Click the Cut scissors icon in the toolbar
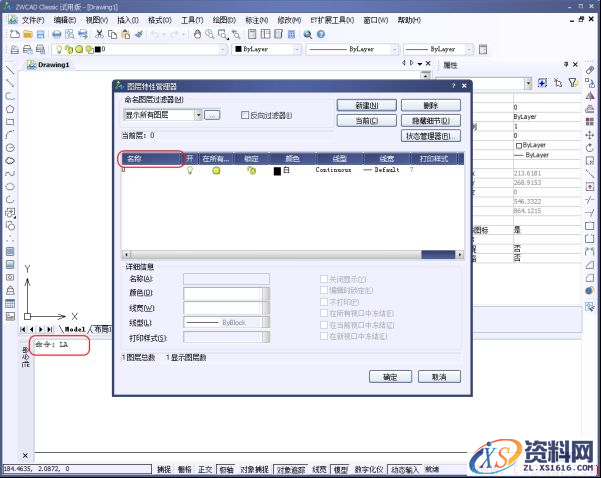Viewport: 601px width, 478px height. coord(99,34)
